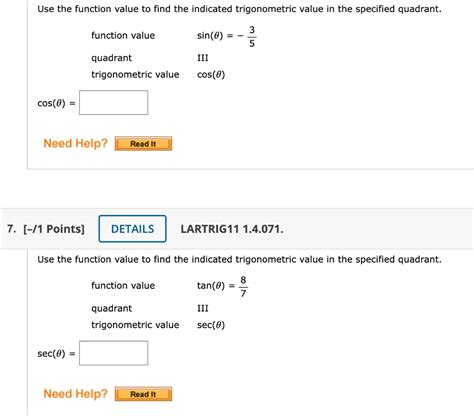Click the tan(θ) = 8/7 expression

(x=222, y=286)
